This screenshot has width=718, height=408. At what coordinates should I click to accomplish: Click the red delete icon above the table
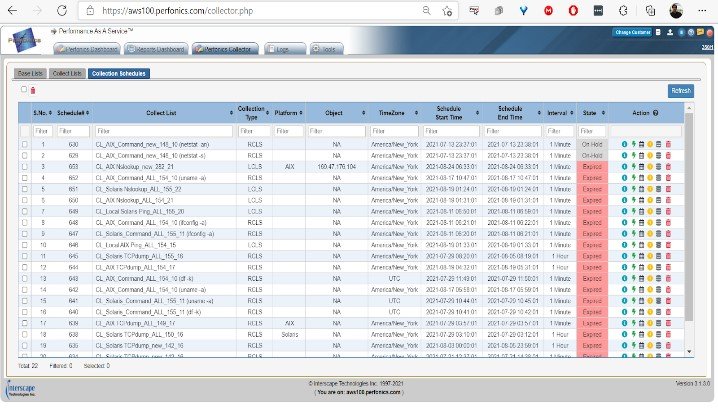tap(32, 91)
